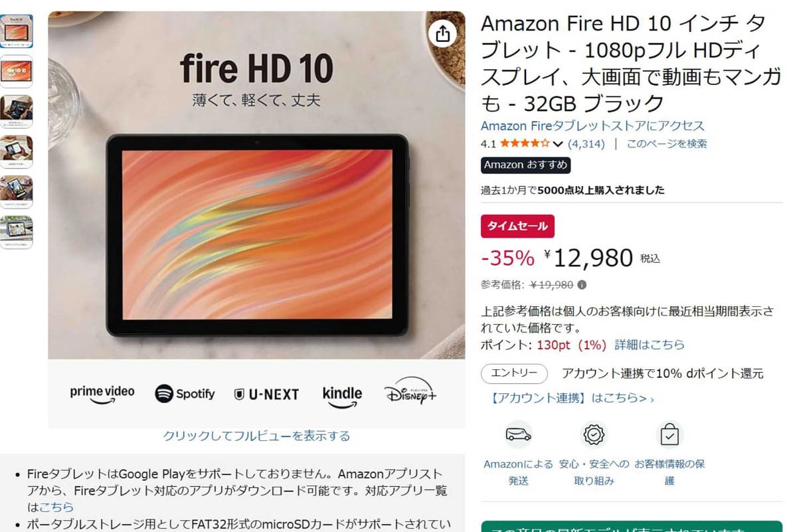Click the Amazon delivery truck icon

tap(518, 435)
